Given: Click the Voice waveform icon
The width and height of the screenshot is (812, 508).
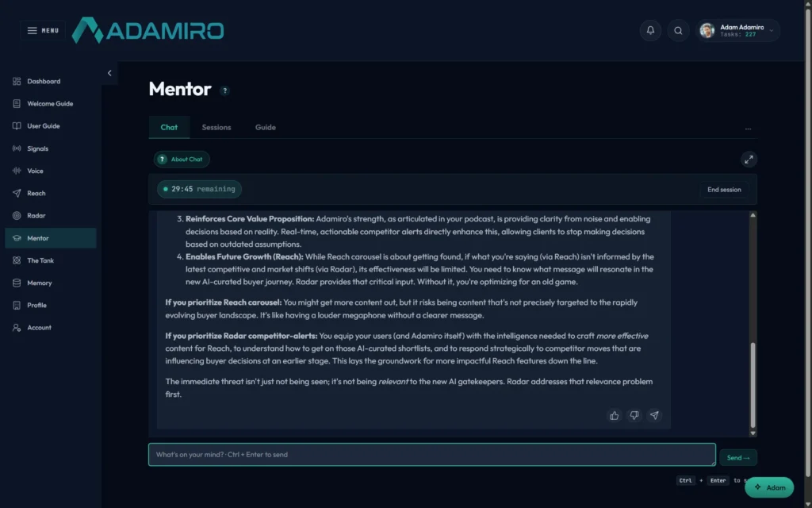Looking at the screenshot, I should click(17, 171).
